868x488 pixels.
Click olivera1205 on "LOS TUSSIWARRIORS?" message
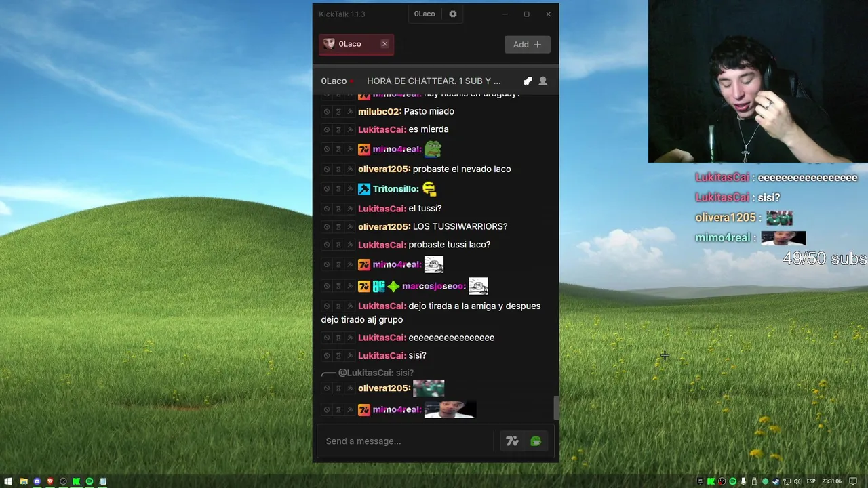coord(384,226)
